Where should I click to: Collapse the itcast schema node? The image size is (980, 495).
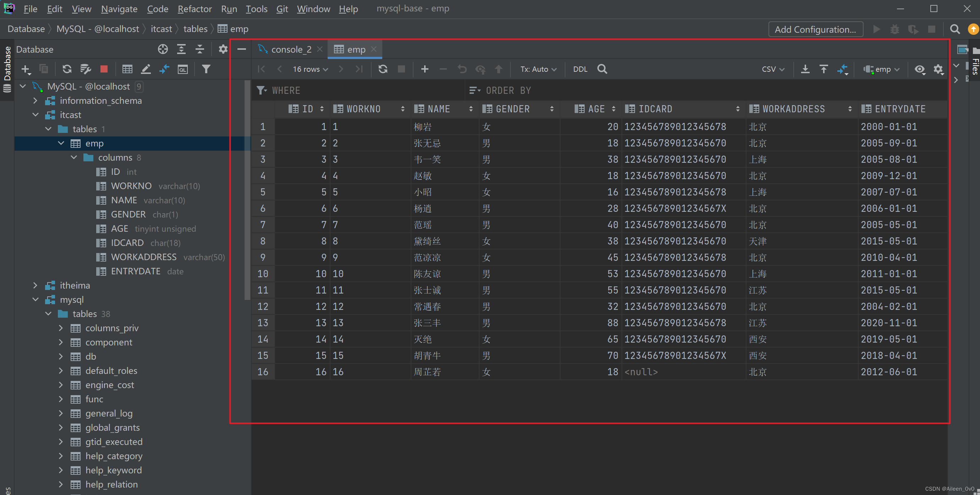(x=36, y=115)
